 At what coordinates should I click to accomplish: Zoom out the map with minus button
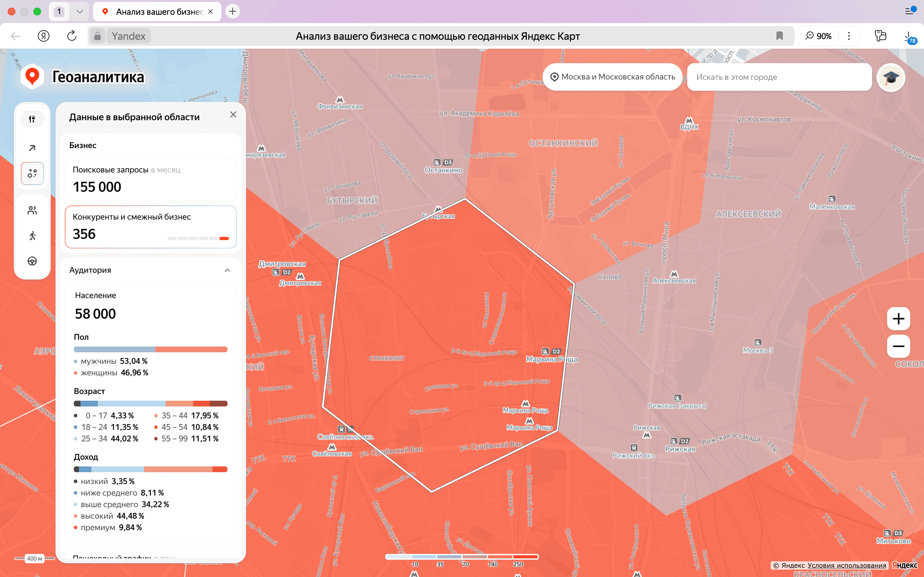[x=898, y=346]
